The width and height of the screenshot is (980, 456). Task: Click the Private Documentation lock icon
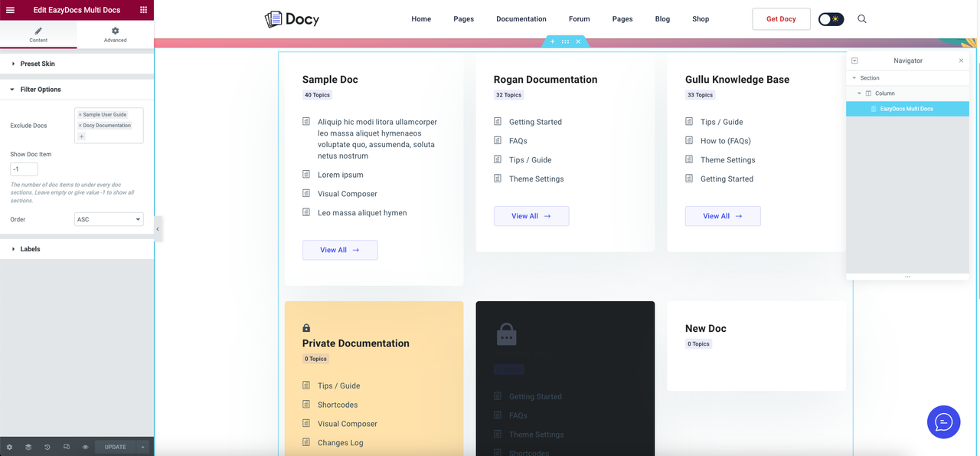(x=306, y=328)
